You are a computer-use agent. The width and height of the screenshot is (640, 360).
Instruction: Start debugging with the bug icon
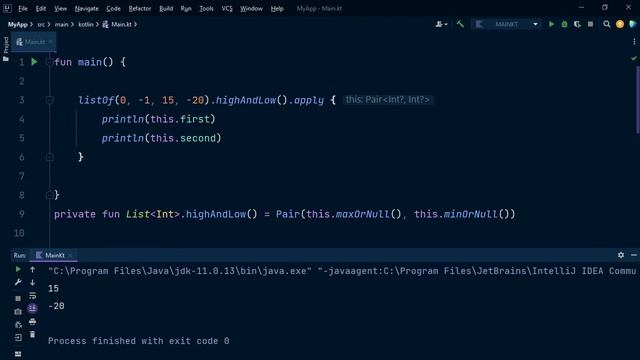click(x=564, y=24)
